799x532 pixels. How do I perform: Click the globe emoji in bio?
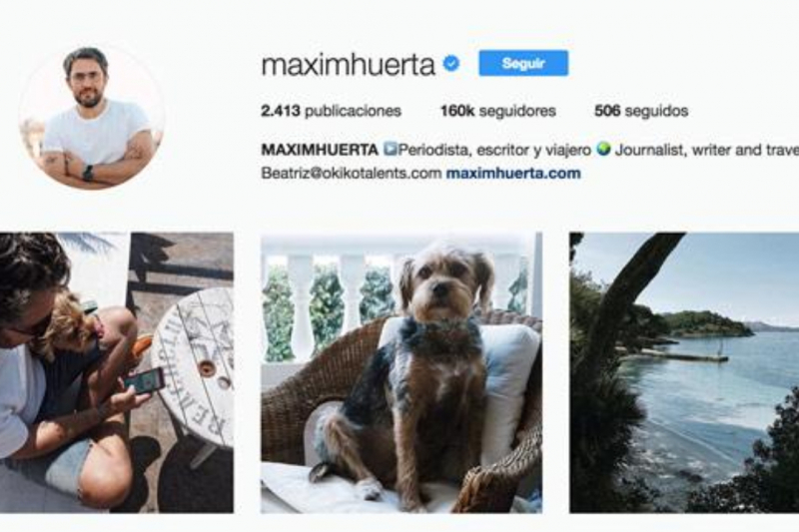click(603, 150)
